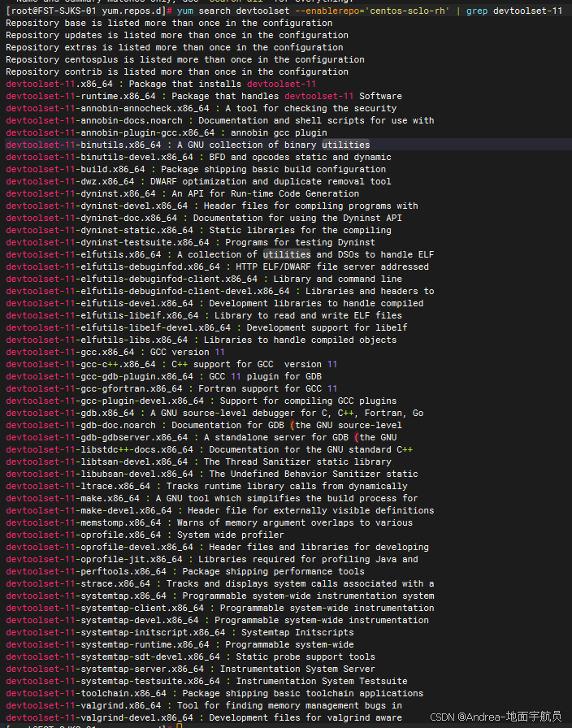This screenshot has height=728, width=572.
Task: Click devtoolset-11-annobin-docs.noarch entry
Action: tap(219, 120)
